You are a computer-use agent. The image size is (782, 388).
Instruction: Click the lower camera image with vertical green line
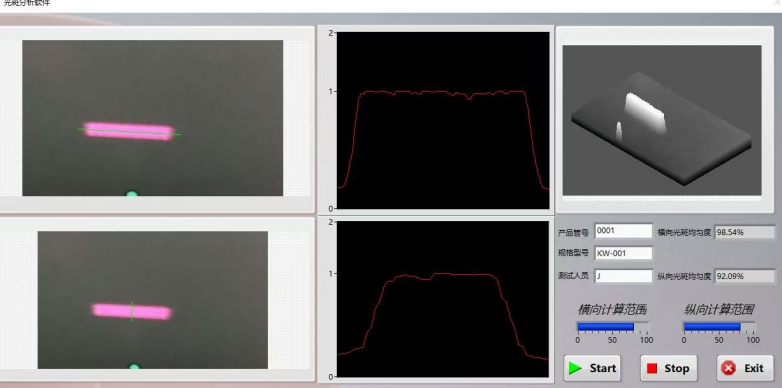click(153, 300)
